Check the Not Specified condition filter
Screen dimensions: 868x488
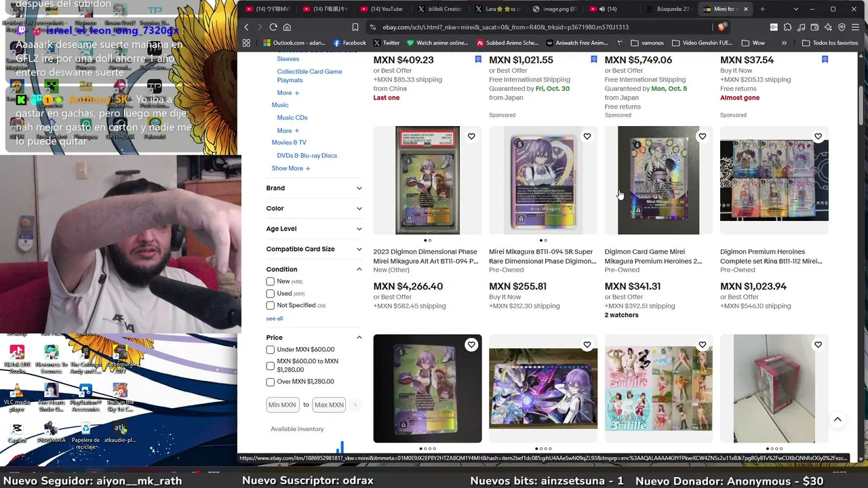click(x=271, y=306)
